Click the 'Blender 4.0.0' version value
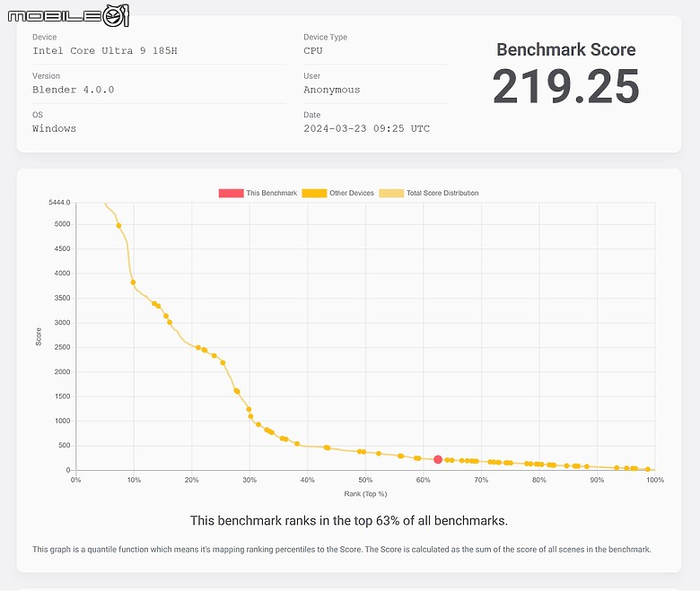The height and width of the screenshot is (591, 700). 74,90
